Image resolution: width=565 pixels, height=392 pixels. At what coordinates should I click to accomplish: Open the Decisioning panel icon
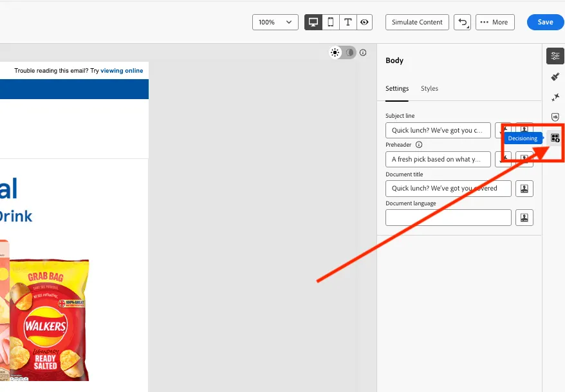[x=555, y=138]
